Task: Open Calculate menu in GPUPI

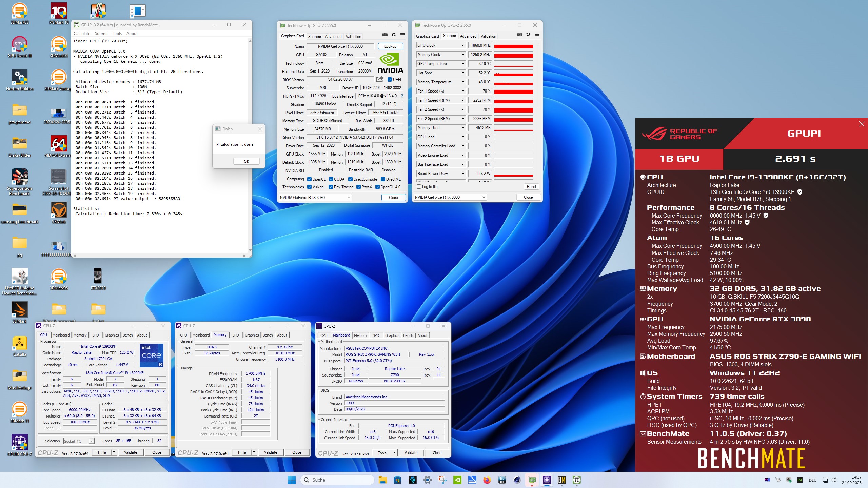Action: (x=82, y=34)
